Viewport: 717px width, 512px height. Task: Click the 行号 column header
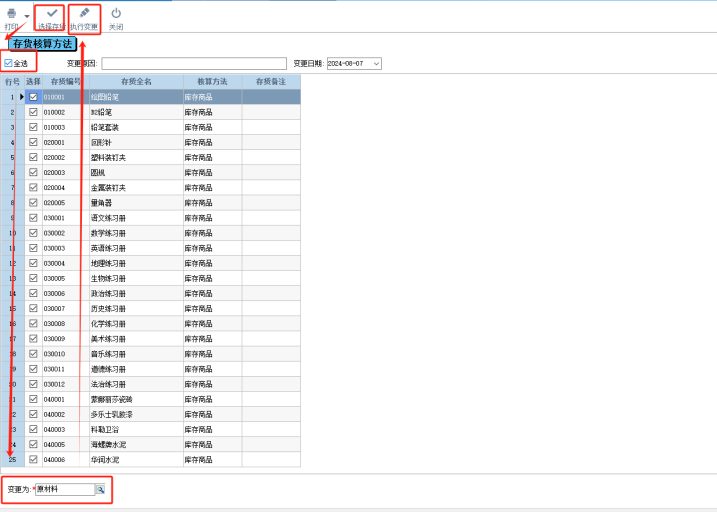click(12, 82)
